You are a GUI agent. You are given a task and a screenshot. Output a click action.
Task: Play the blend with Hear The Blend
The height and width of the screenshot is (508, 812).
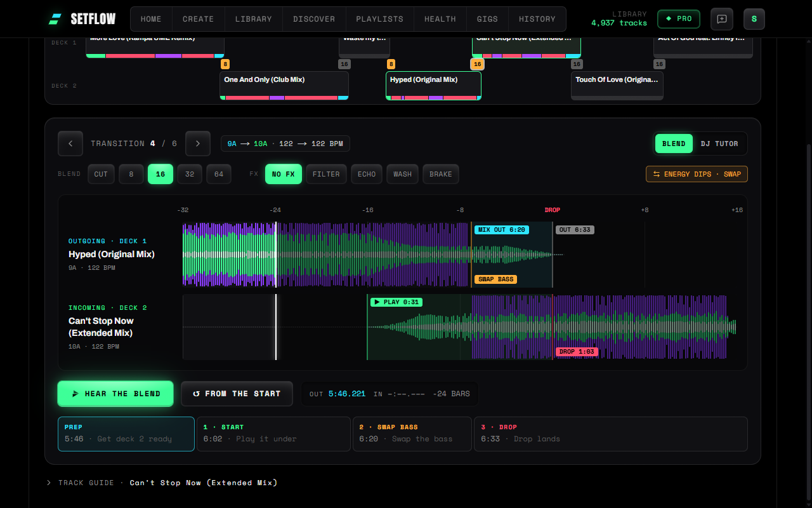point(115,394)
